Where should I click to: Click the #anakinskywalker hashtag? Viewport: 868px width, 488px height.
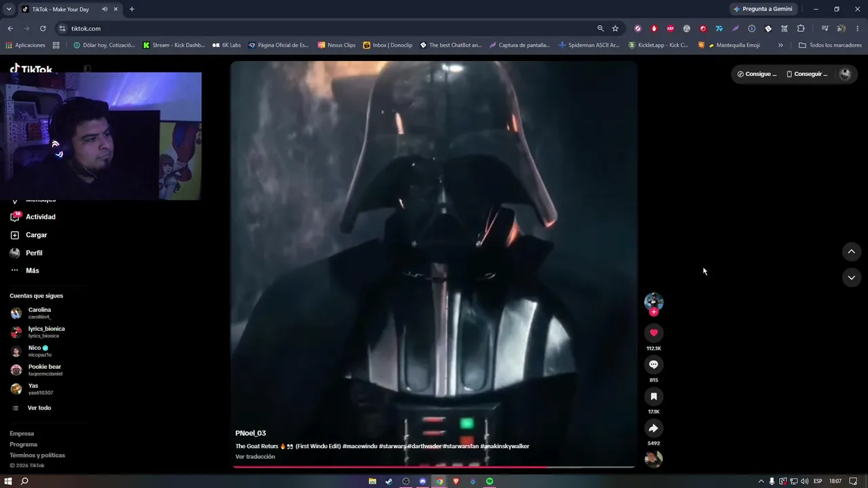click(505, 446)
